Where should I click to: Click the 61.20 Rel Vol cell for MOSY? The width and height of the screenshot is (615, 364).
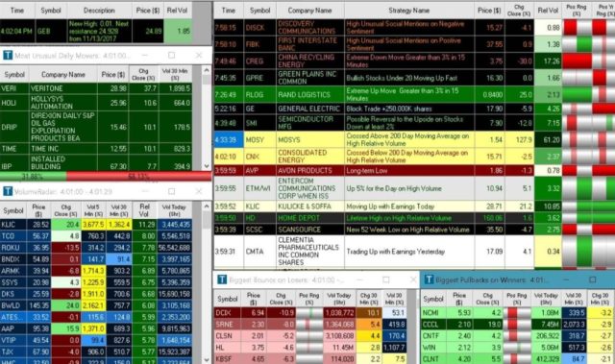549,139
